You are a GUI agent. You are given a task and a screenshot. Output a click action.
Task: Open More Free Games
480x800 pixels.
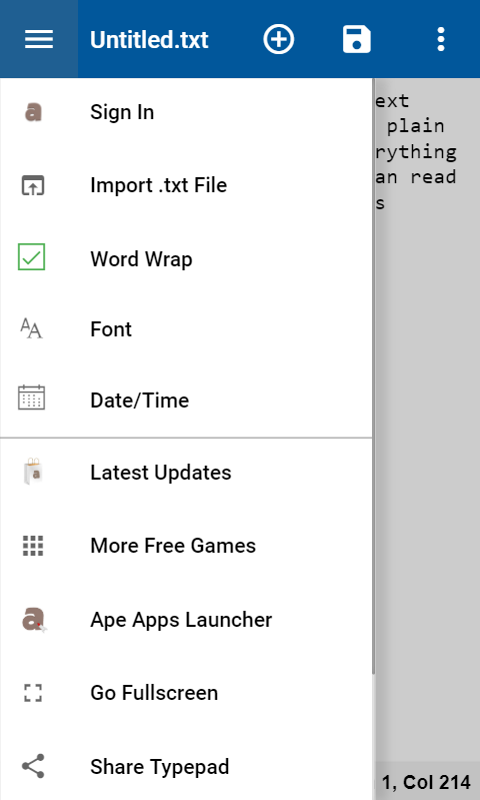186,545
